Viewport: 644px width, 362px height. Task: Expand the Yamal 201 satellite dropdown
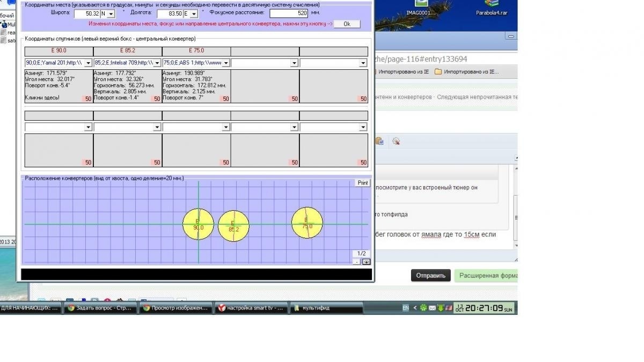click(x=89, y=63)
